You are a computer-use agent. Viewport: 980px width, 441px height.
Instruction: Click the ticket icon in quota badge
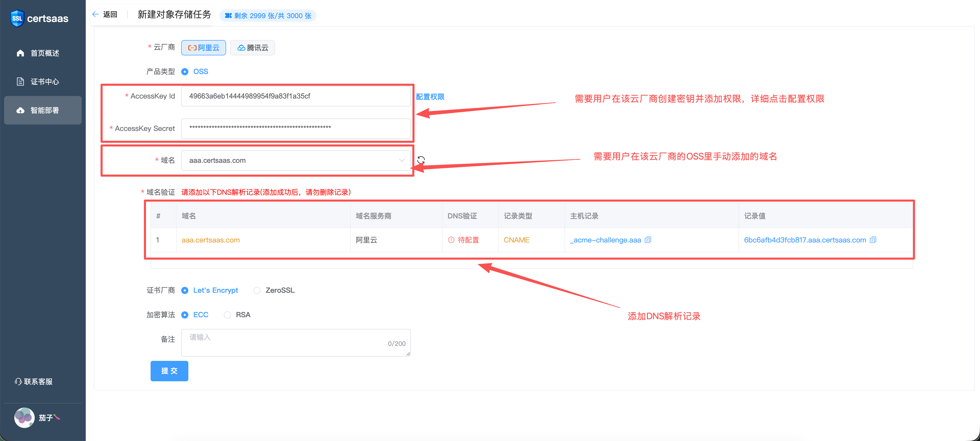[x=228, y=16]
